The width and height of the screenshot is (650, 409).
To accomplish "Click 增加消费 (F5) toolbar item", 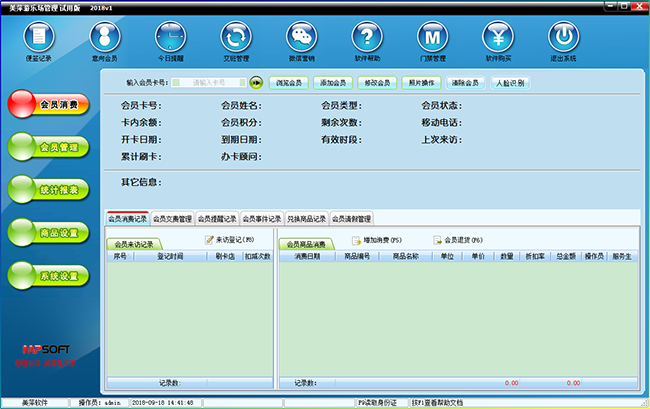I will coord(375,241).
